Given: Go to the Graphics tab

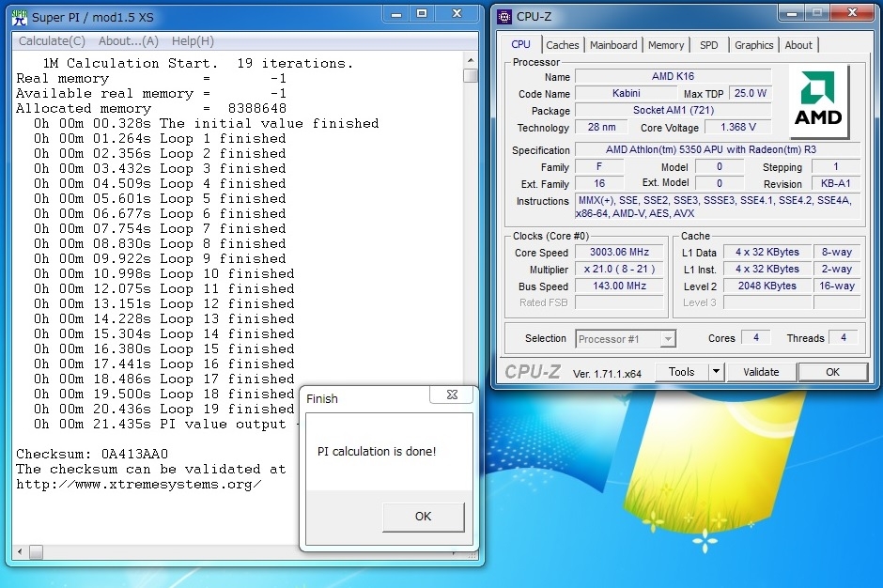Looking at the screenshot, I should point(753,45).
